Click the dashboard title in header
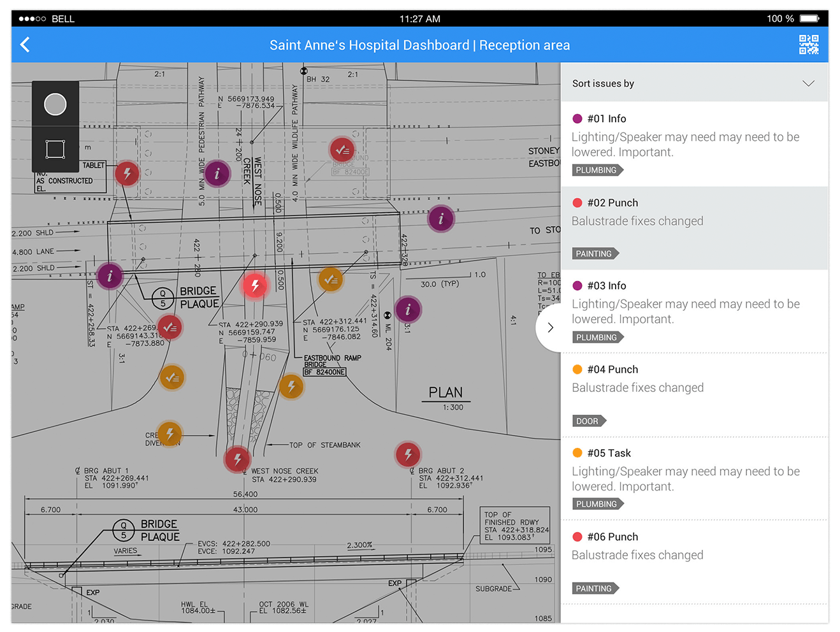The width and height of the screenshot is (840, 632). [419, 45]
